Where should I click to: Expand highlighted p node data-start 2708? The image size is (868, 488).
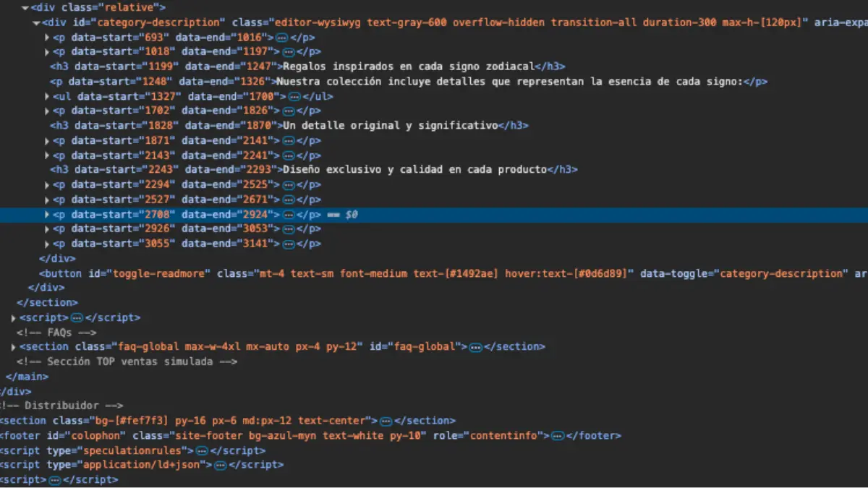coord(47,215)
